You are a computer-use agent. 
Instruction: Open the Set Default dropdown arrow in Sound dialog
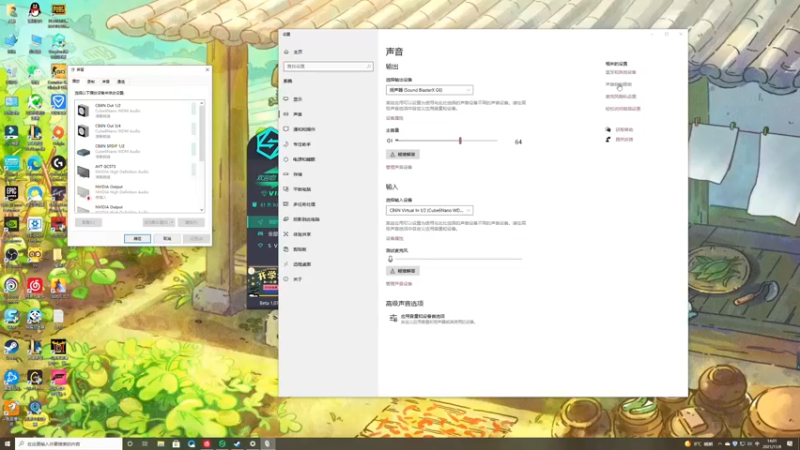172,222
